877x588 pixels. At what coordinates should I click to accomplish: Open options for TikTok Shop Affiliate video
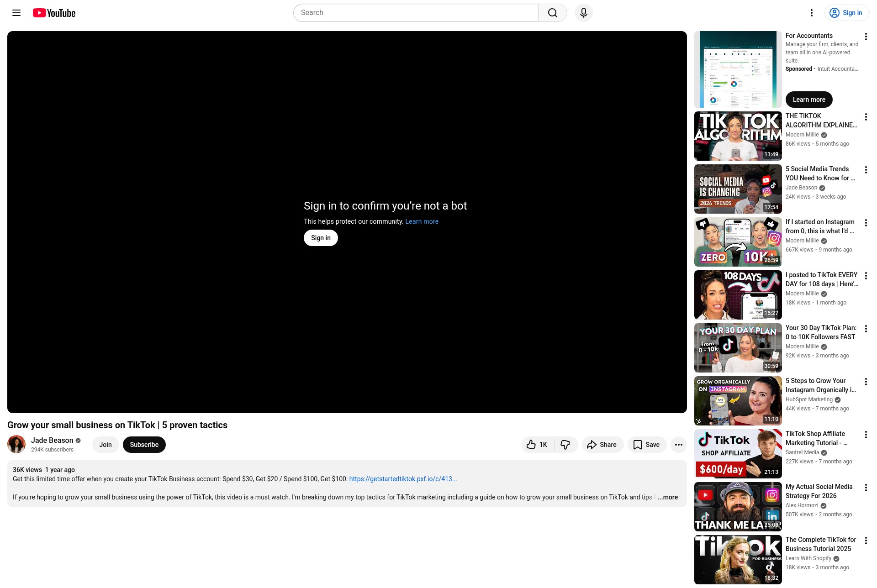coord(866,435)
